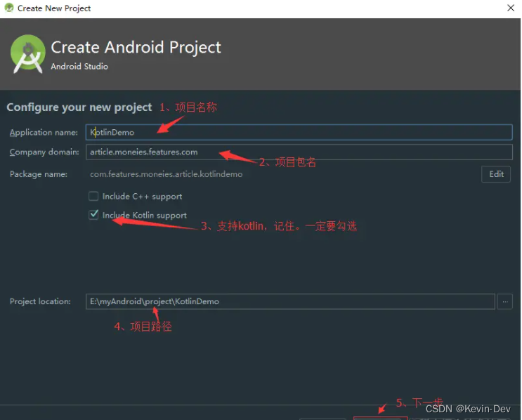Click the 'Package name:' label
The width and height of the screenshot is (522, 420).
pos(39,174)
